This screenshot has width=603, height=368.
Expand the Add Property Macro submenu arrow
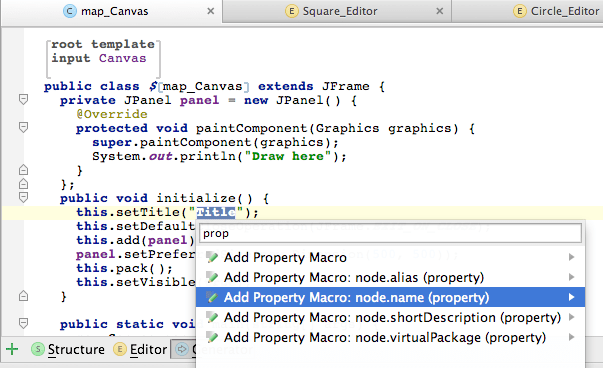coord(571,257)
